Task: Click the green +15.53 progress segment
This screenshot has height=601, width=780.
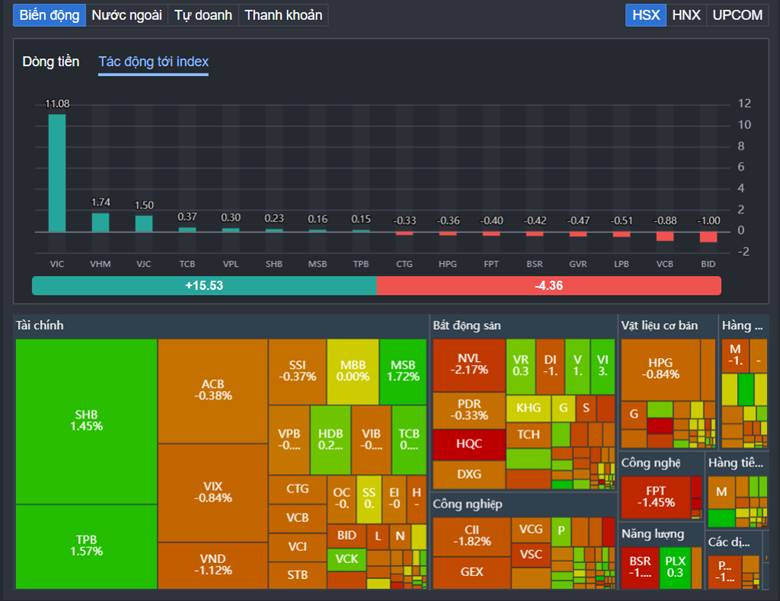Action: [x=204, y=286]
